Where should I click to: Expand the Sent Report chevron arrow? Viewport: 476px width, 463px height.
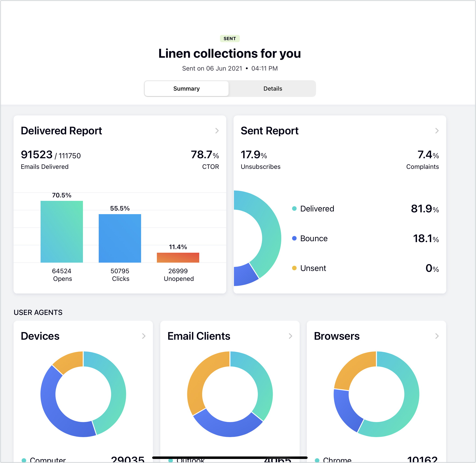(437, 131)
